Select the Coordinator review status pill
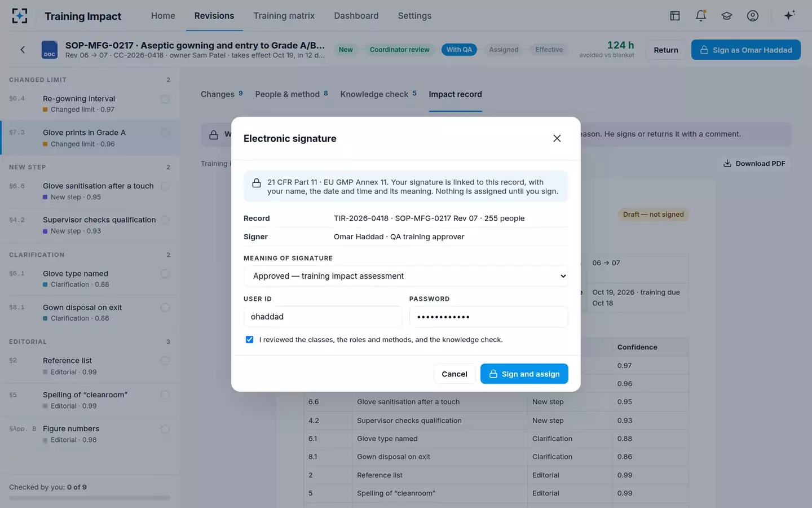Viewport: 812px width, 508px height. (400, 50)
